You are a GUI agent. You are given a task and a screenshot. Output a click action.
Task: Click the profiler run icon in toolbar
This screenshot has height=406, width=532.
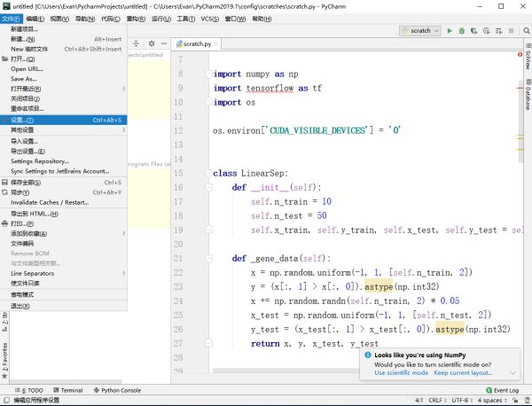485,31
